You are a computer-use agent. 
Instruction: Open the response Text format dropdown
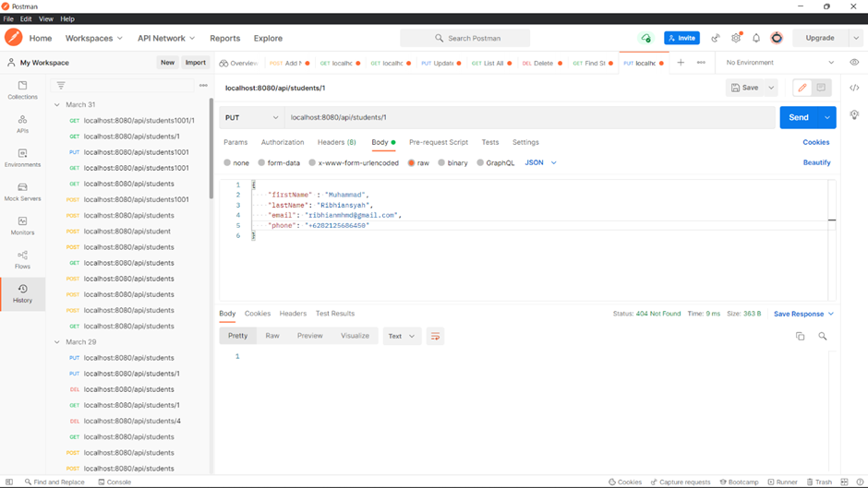tap(402, 336)
